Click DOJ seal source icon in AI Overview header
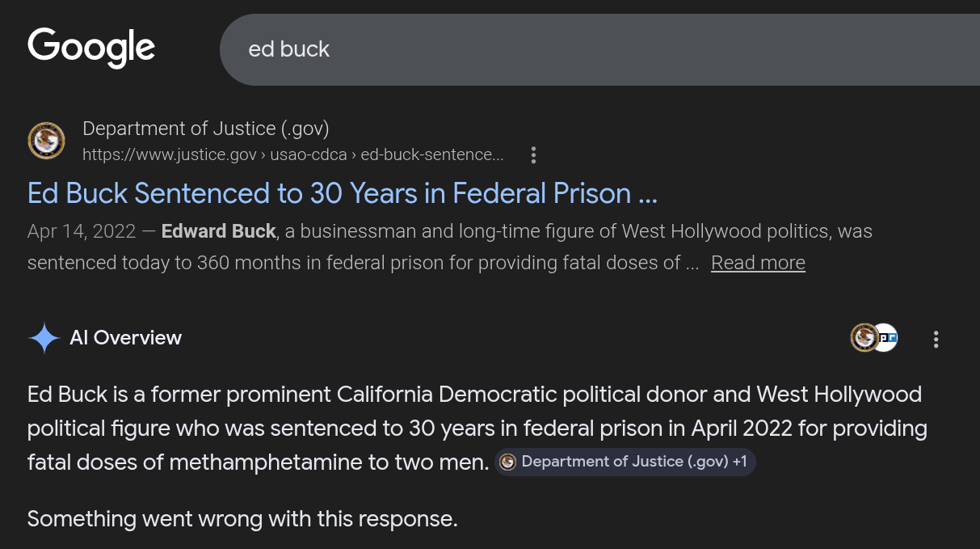 pos(864,338)
